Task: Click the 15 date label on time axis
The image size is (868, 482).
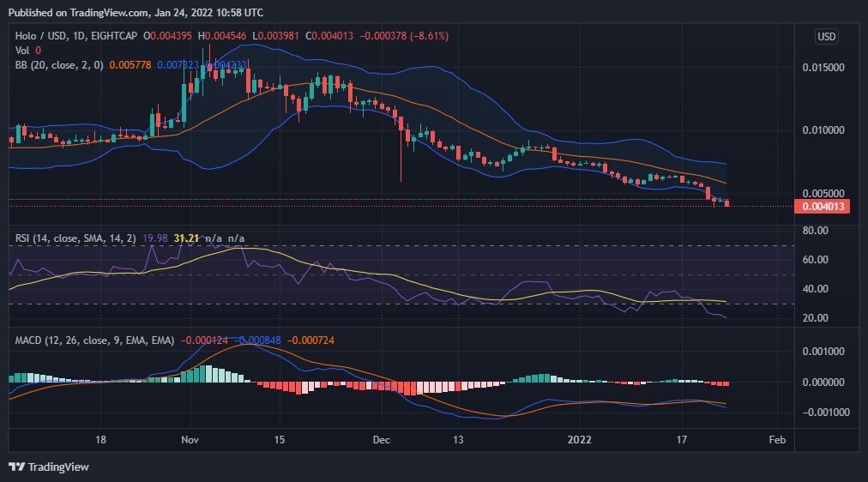Action: (x=280, y=440)
